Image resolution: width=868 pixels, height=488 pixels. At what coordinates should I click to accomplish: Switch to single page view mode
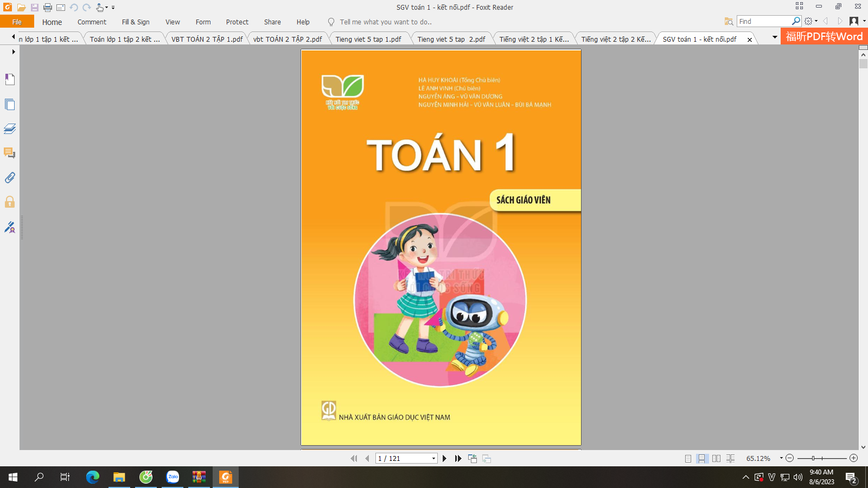[688, 459]
